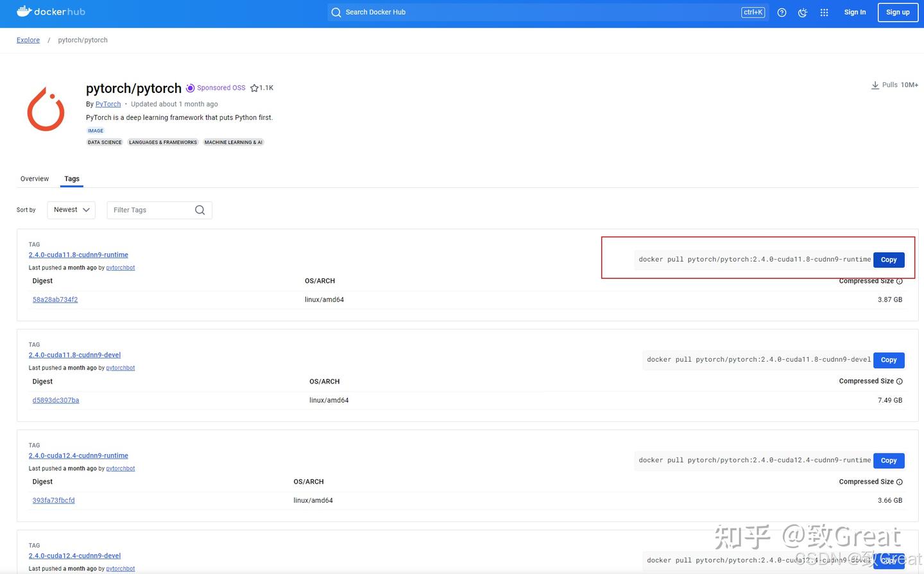The width and height of the screenshot is (924, 574).
Task: Click the pytorch/pytorch breadcrumb text
Action: tap(83, 40)
